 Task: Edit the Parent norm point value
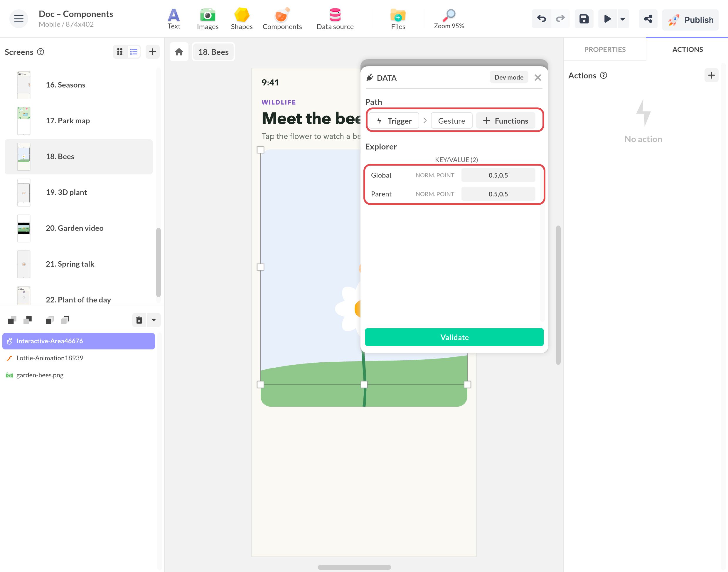tap(498, 194)
